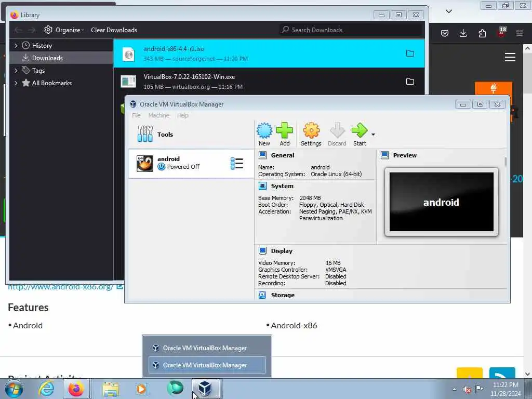Click the VirtualBox taskbar icon
This screenshot has width=532, height=399.
(205, 389)
